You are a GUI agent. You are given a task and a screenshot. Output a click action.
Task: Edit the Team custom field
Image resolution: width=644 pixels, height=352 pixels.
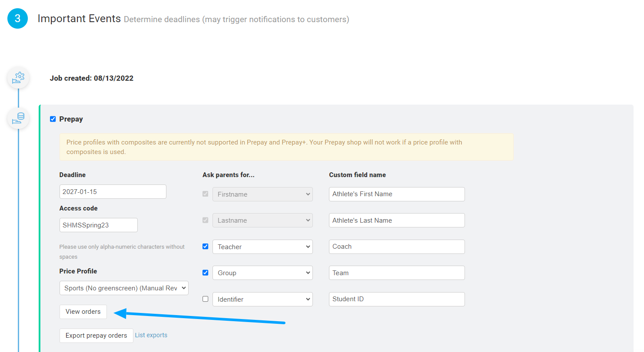(397, 273)
